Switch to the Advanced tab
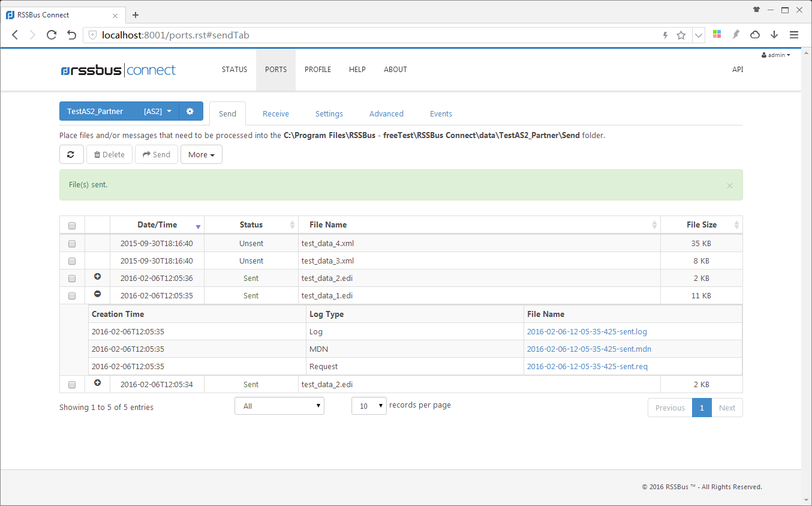812x506 pixels. (x=386, y=113)
